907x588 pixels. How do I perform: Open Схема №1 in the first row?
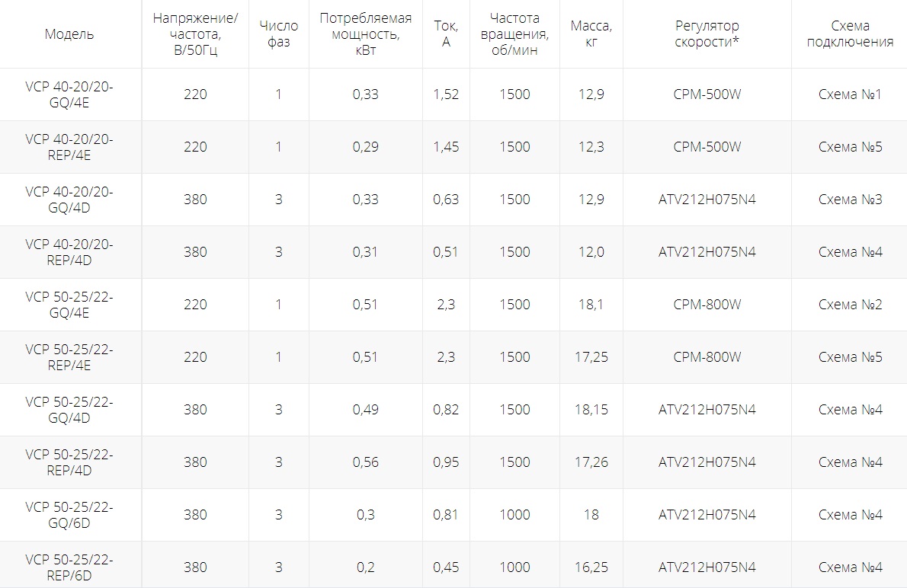[850, 94]
